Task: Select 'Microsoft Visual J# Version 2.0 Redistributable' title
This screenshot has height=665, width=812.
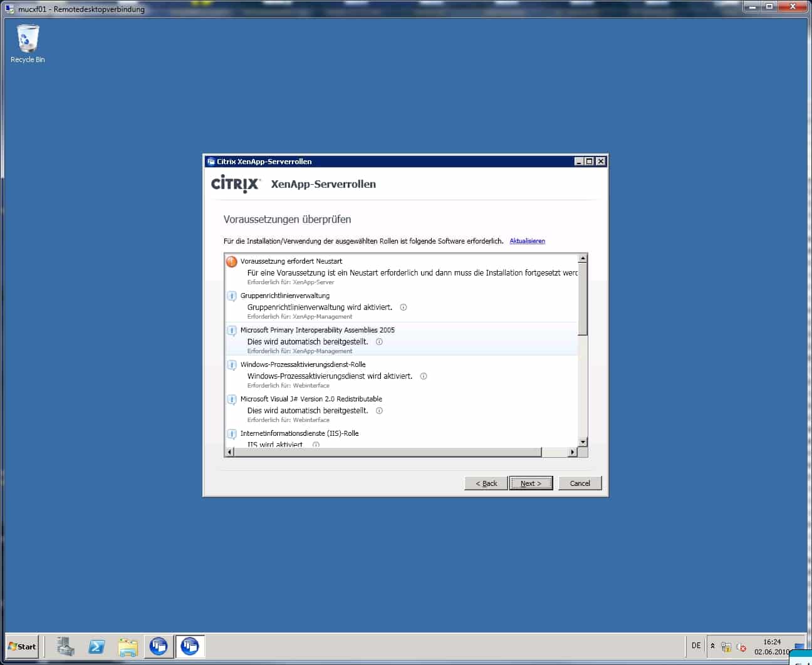Action: (x=311, y=399)
